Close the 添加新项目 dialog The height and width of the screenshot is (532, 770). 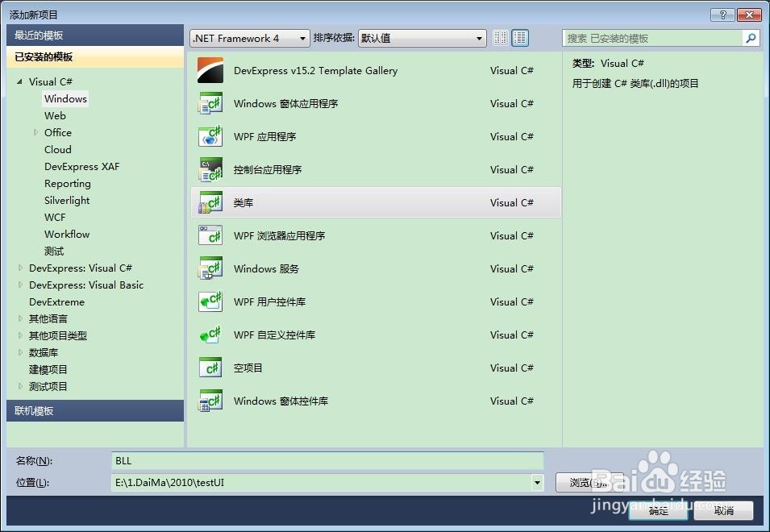click(749, 15)
